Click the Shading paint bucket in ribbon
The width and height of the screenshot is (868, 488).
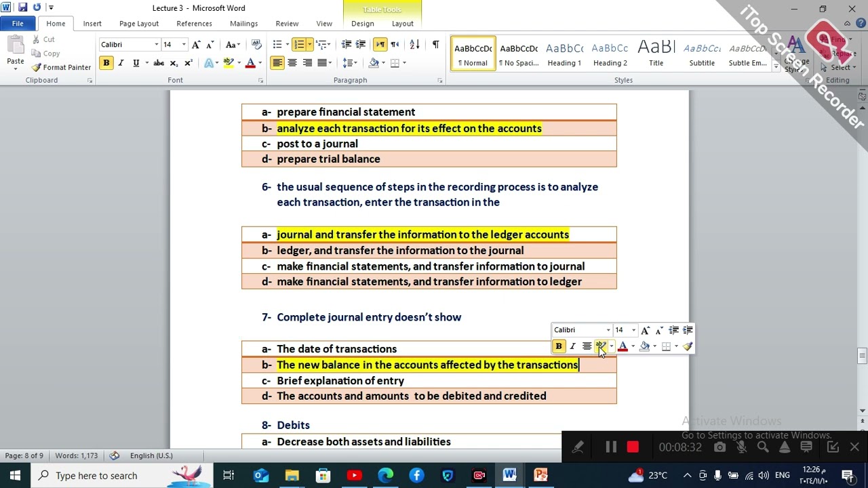click(374, 63)
